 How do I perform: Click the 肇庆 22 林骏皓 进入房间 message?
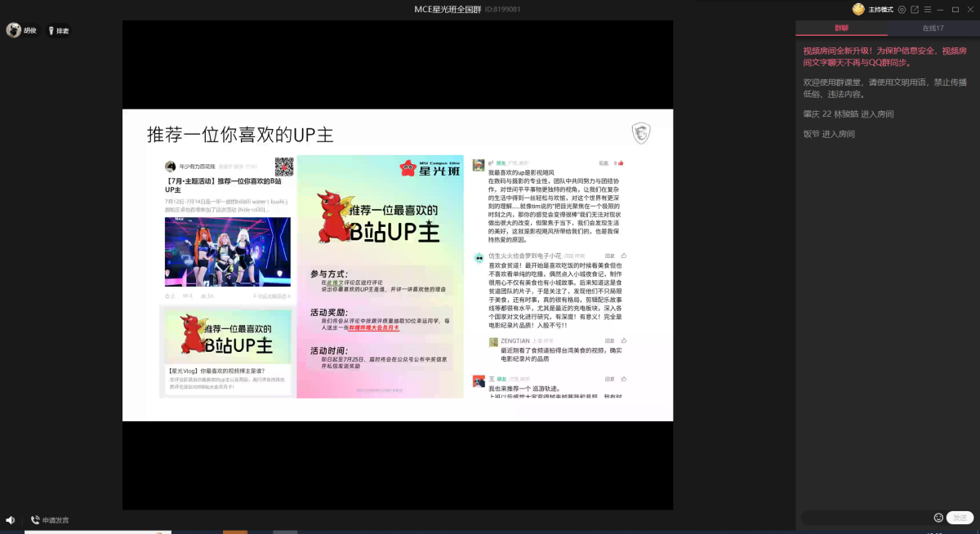tap(849, 113)
